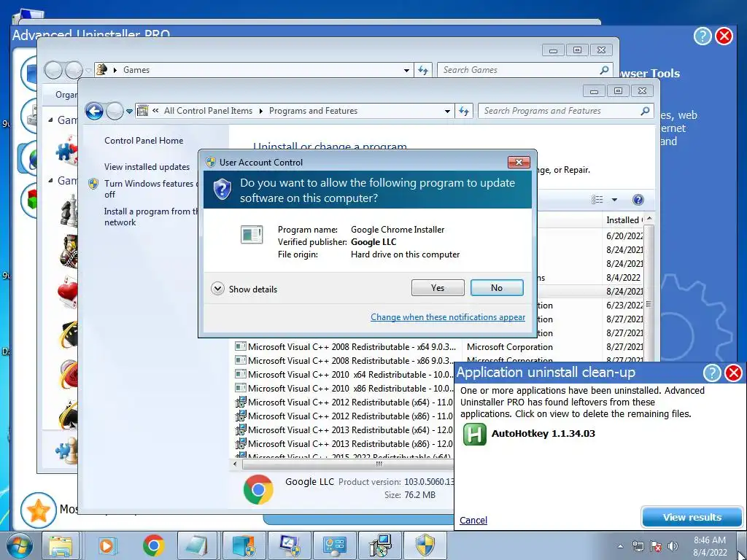
Task: Expand Show details in UAC dialog
Action: point(244,289)
